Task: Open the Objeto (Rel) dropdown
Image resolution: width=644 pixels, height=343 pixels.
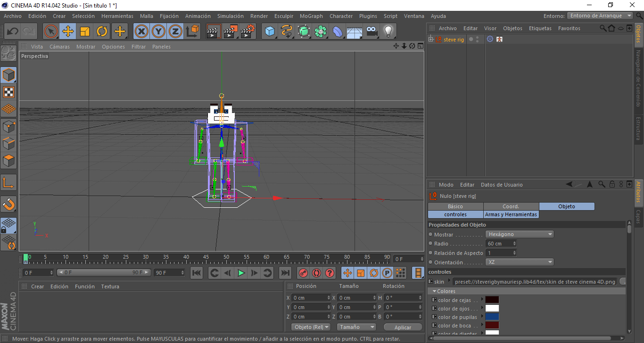Action: [x=311, y=327]
